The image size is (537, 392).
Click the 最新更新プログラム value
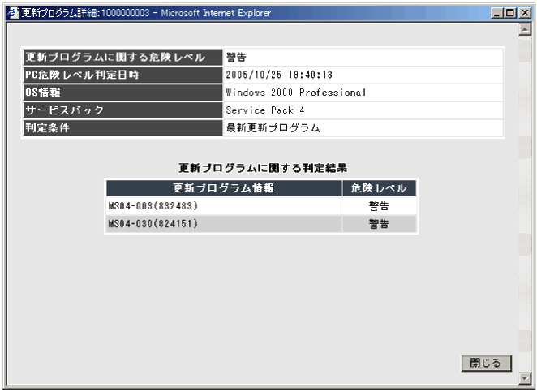click(x=273, y=128)
